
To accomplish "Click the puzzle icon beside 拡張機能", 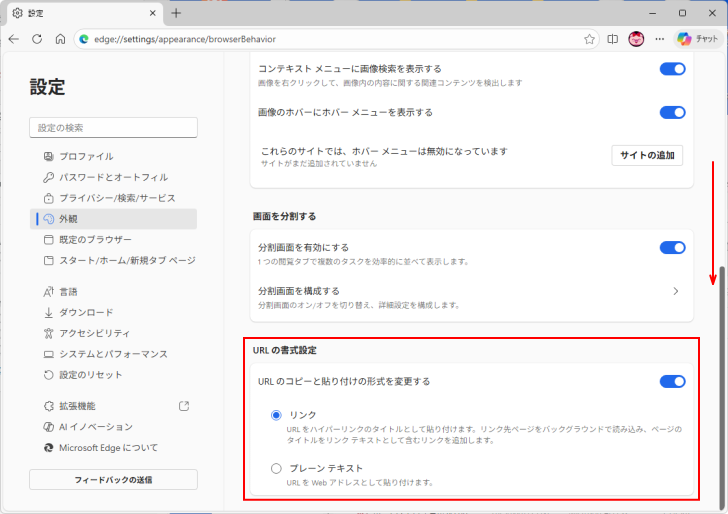I will [x=48, y=406].
